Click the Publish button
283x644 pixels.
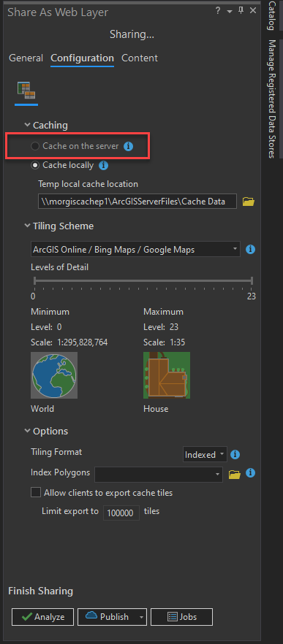107,616
